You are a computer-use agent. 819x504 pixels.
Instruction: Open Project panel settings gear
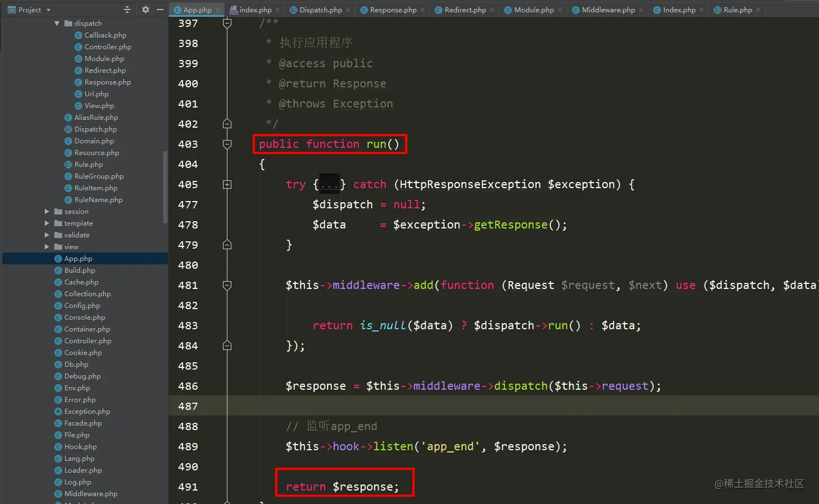[x=145, y=10]
